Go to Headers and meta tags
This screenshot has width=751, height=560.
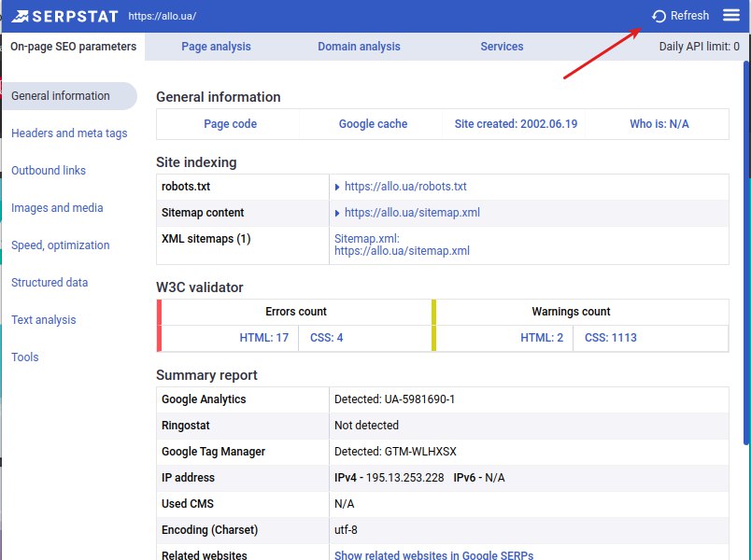tap(69, 133)
